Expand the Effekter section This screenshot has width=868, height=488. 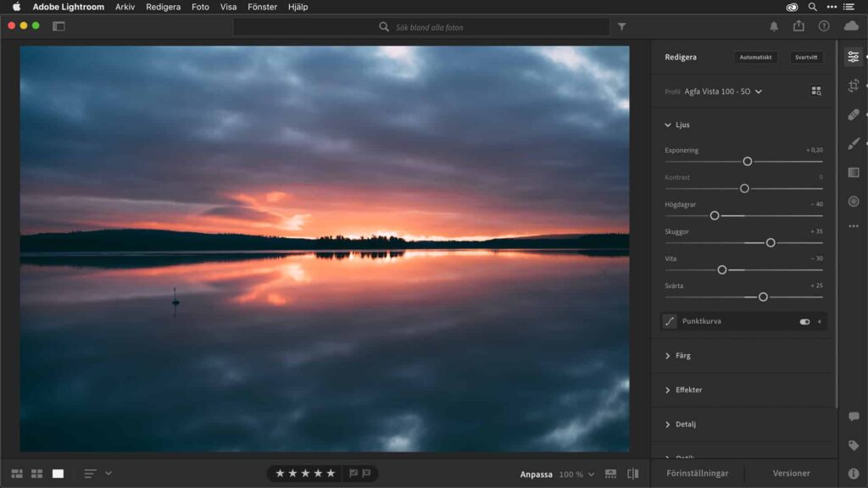(x=668, y=390)
